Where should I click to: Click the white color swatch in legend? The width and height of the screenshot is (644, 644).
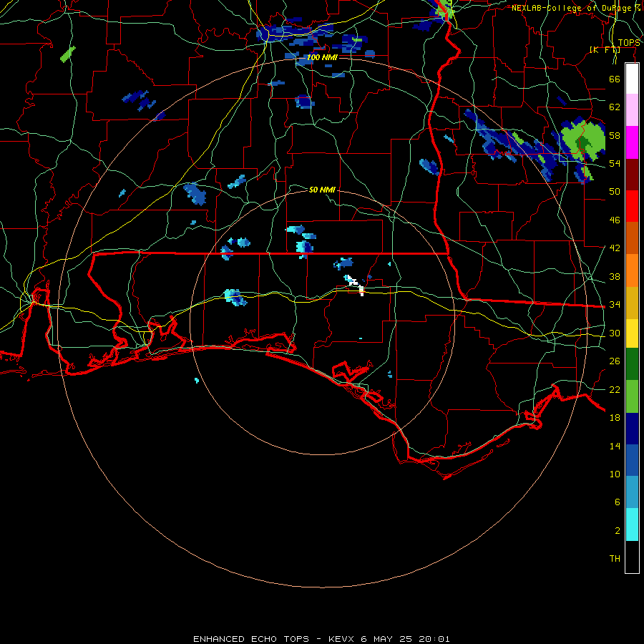(x=632, y=79)
